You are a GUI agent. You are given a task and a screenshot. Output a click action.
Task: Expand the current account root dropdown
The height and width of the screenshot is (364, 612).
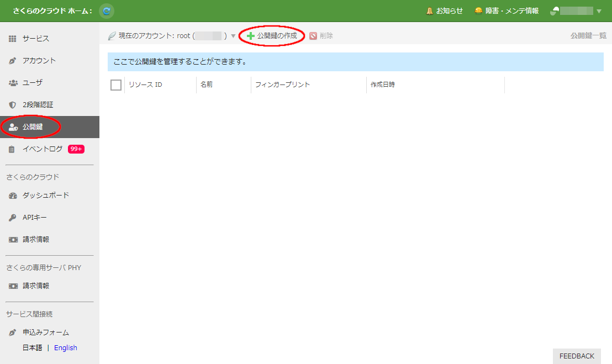click(x=233, y=35)
